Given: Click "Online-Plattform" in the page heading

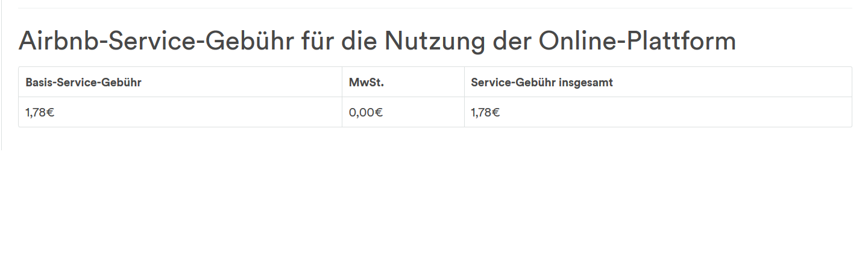Looking at the screenshot, I should click(637, 41).
